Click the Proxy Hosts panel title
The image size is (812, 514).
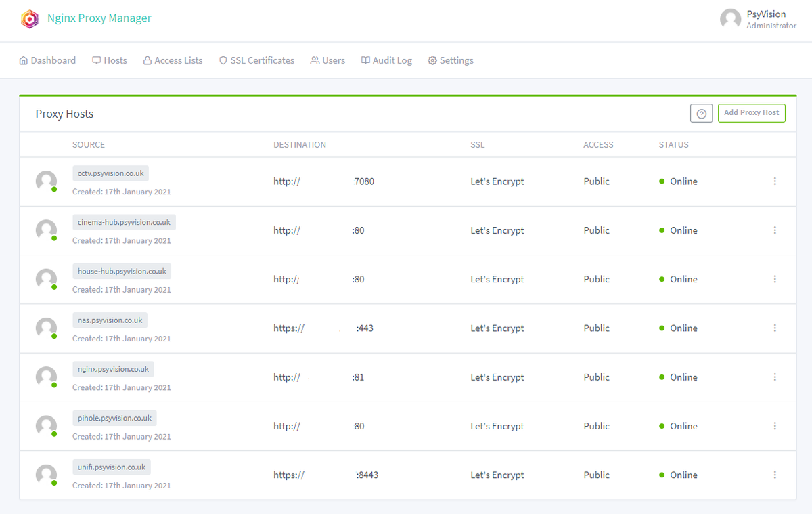pos(64,114)
